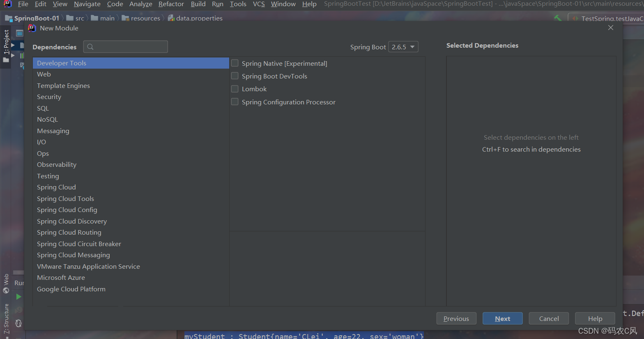Open the Code menu
Screen dimensions: 644x339
115,4
